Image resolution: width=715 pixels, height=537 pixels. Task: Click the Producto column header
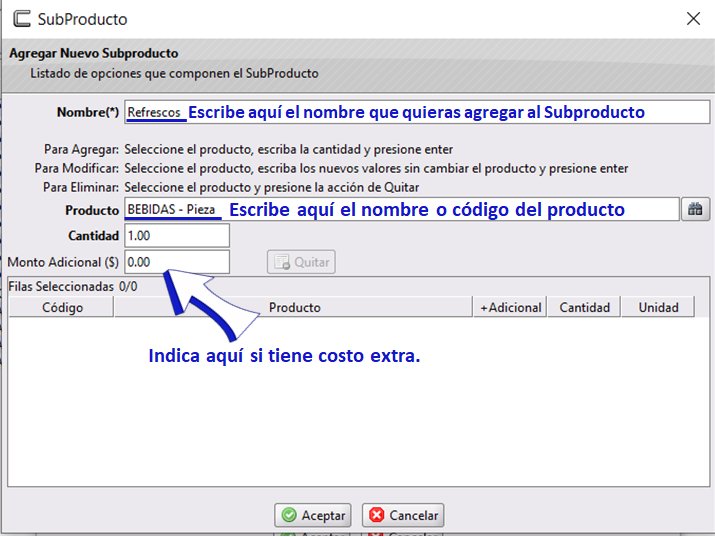point(294,307)
